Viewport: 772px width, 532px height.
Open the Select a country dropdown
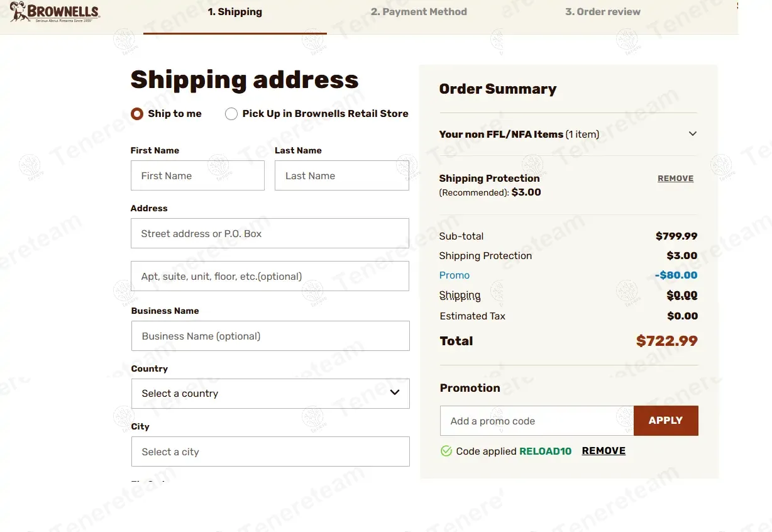(270, 394)
